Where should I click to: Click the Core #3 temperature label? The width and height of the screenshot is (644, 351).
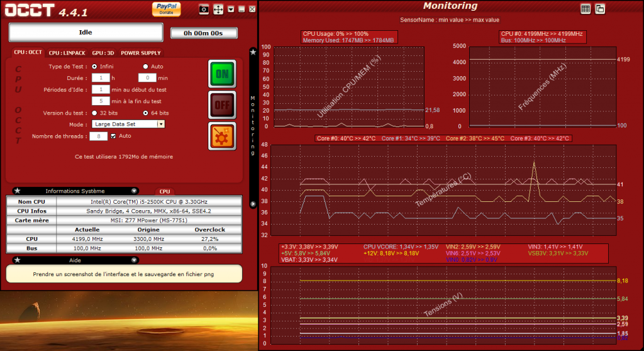tap(540, 138)
